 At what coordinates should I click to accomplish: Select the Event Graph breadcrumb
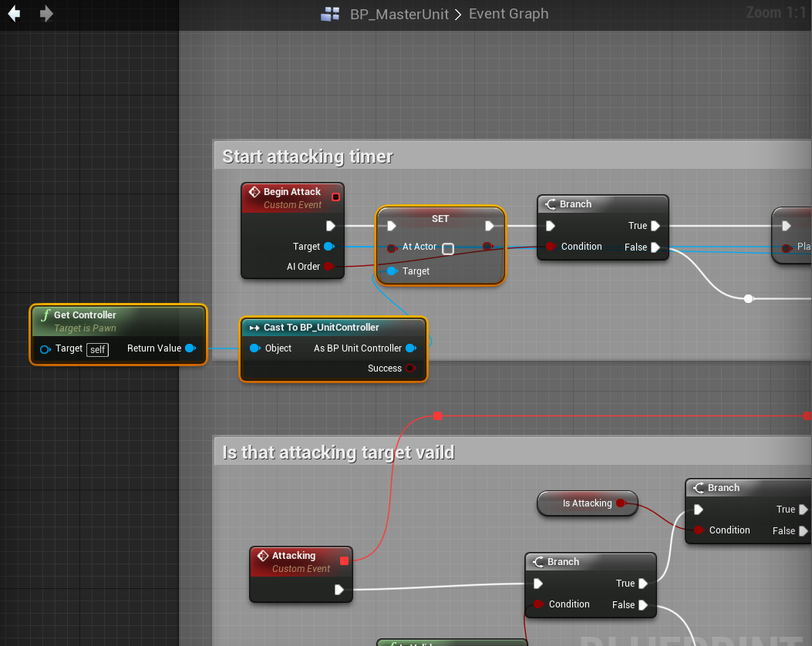pyautogui.click(x=509, y=14)
